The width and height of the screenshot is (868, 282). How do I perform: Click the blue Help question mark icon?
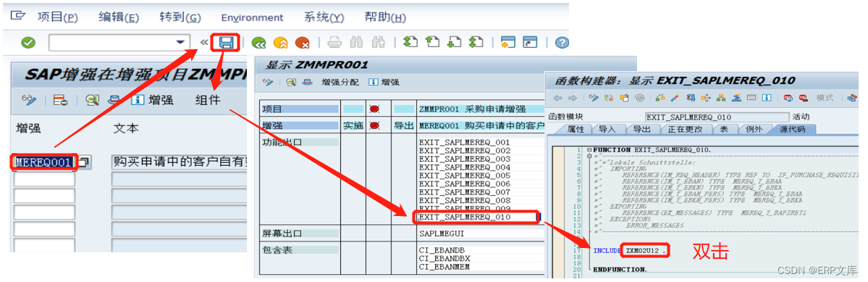(x=562, y=43)
